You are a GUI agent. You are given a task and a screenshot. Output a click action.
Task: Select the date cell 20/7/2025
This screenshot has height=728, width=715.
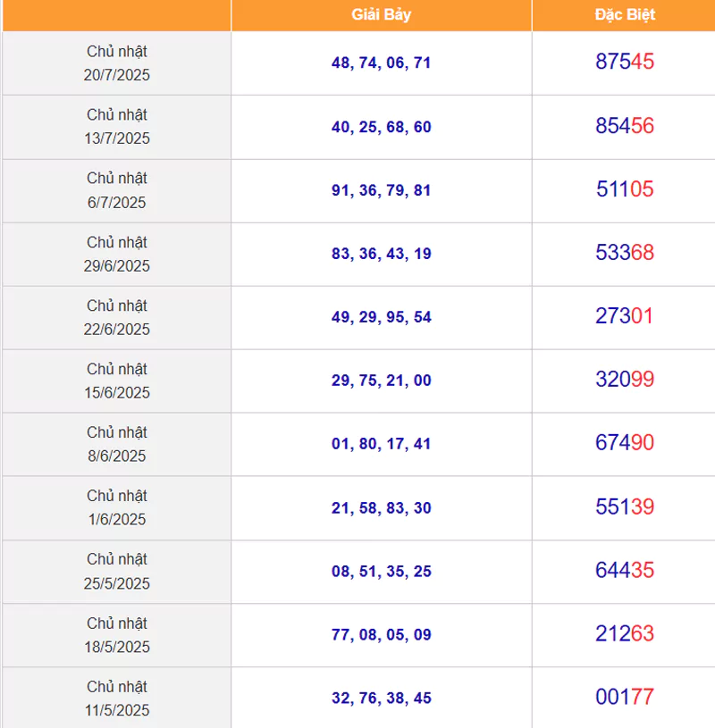[116, 63]
